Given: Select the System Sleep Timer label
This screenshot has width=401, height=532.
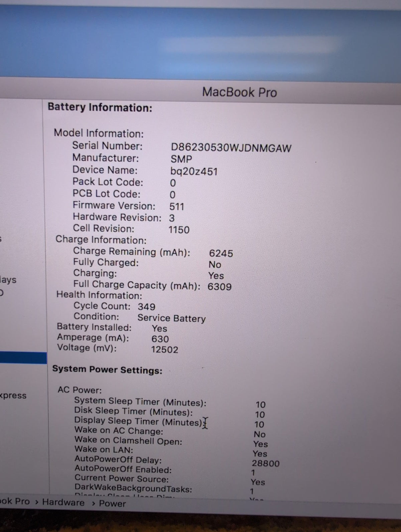Looking at the screenshot, I should pyautogui.click(x=140, y=402).
